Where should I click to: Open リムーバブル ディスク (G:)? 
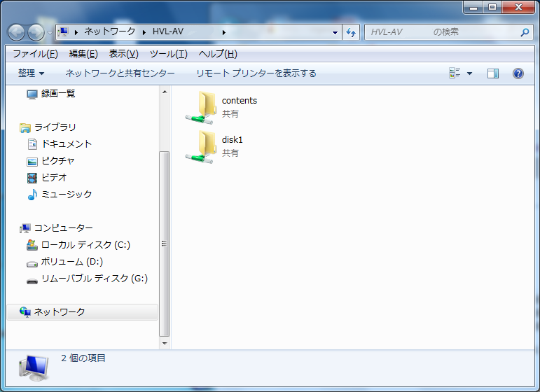[x=95, y=279]
